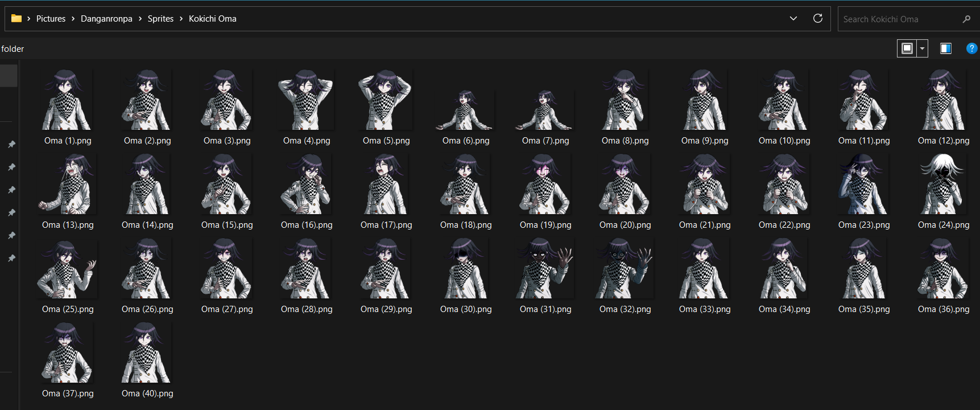Select the Oma (28).png file icon
980x410 pixels.
click(x=306, y=268)
